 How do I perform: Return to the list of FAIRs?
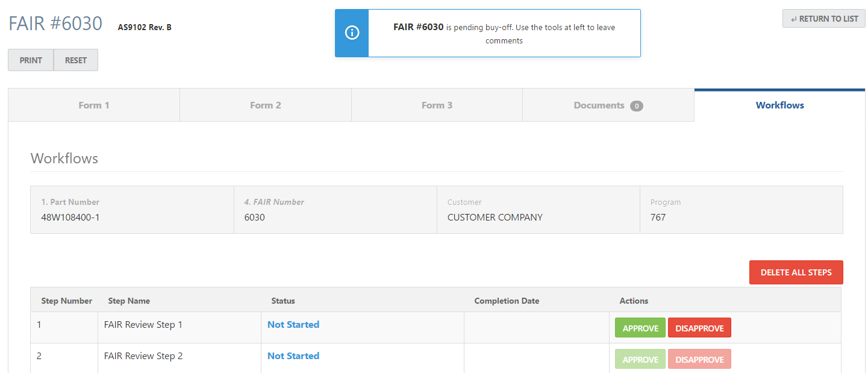(x=823, y=19)
